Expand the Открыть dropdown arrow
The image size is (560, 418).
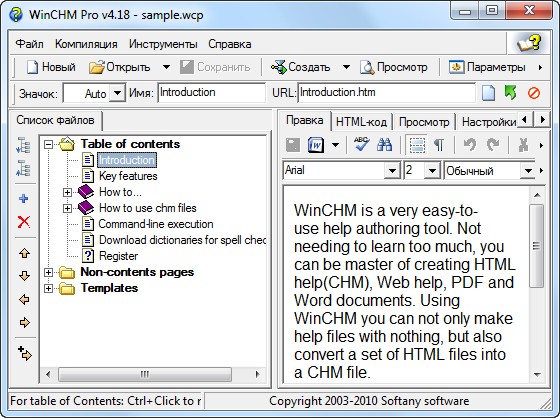[x=166, y=67]
